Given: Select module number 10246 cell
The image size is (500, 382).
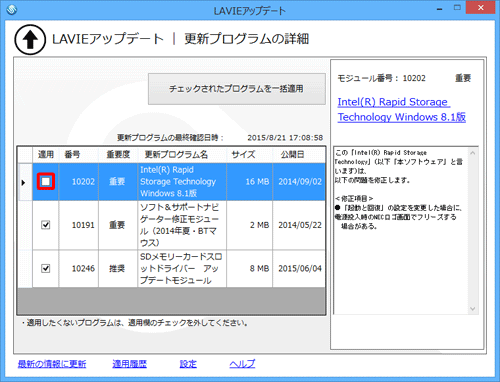Looking at the screenshot, I should (79, 269).
